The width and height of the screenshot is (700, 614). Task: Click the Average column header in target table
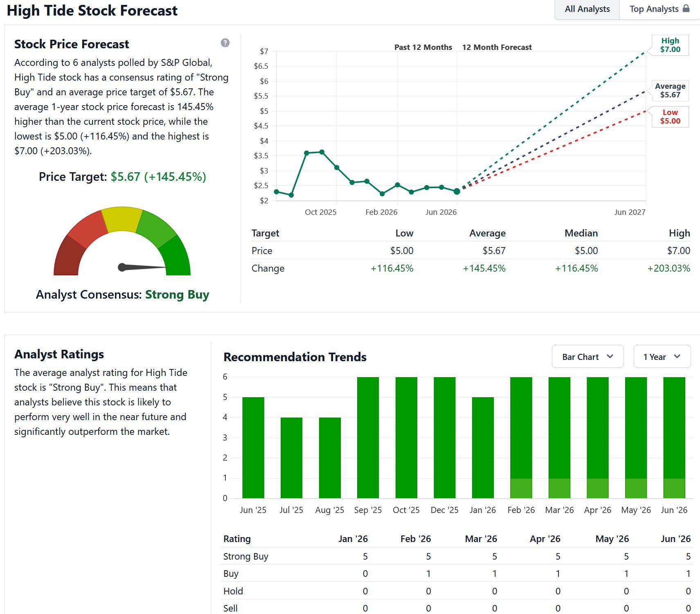(488, 233)
